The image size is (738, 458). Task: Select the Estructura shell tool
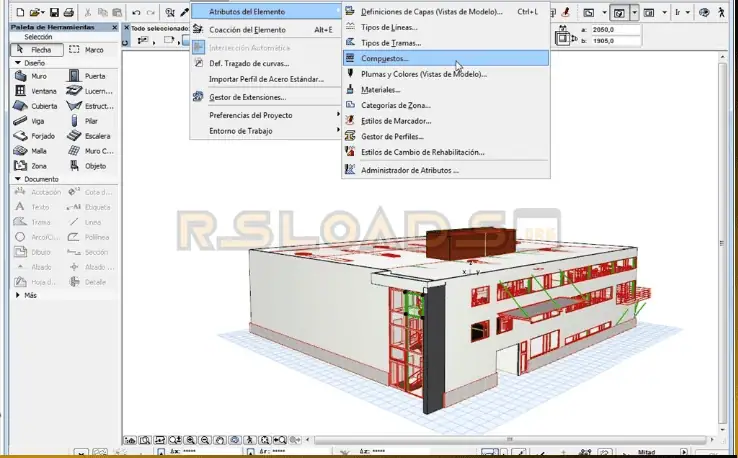tap(89, 106)
